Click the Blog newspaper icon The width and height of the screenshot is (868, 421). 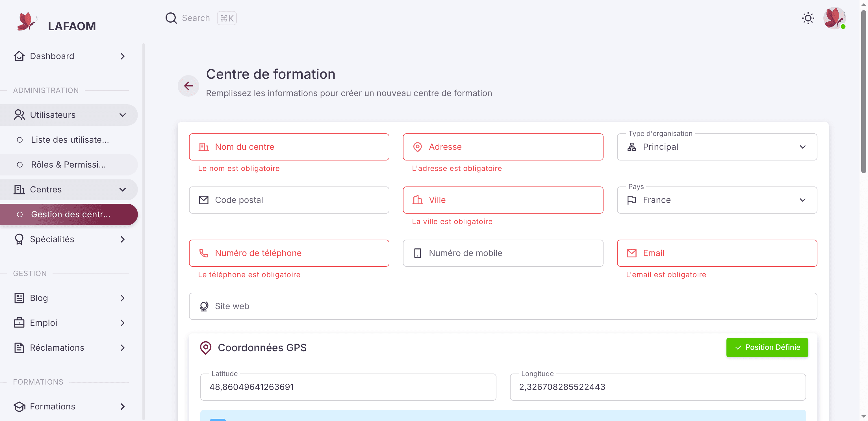click(19, 298)
